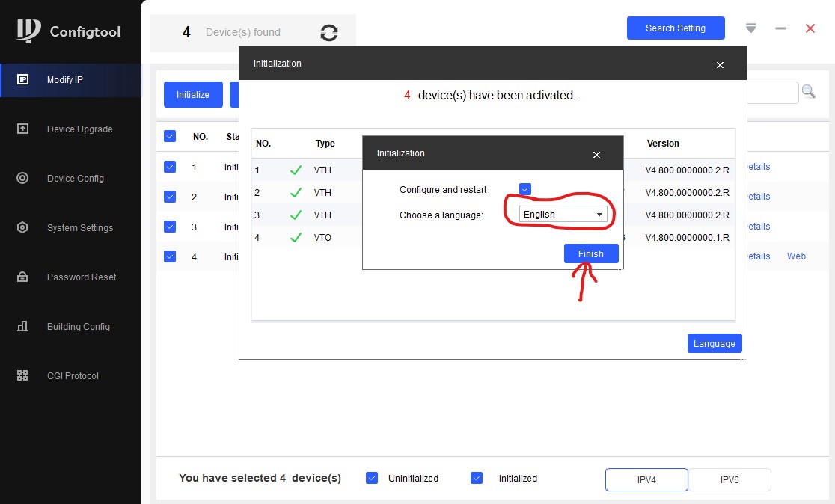Open the System Settings section
Viewport: 835px width, 504px height.
[79, 228]
